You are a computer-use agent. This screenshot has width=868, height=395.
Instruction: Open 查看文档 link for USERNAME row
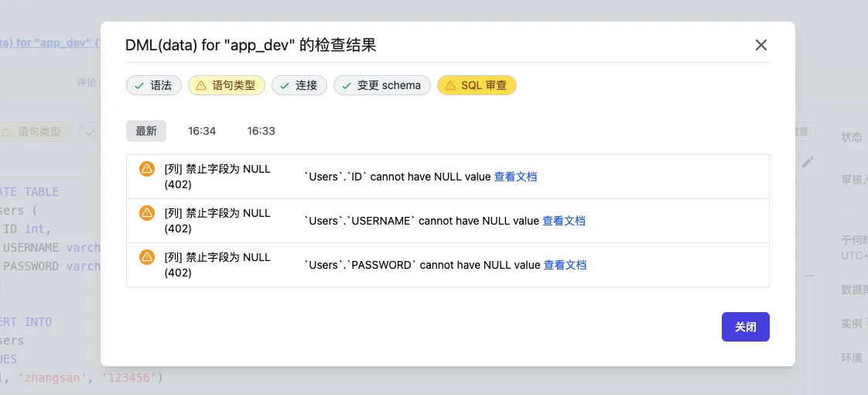coord(563,221)
